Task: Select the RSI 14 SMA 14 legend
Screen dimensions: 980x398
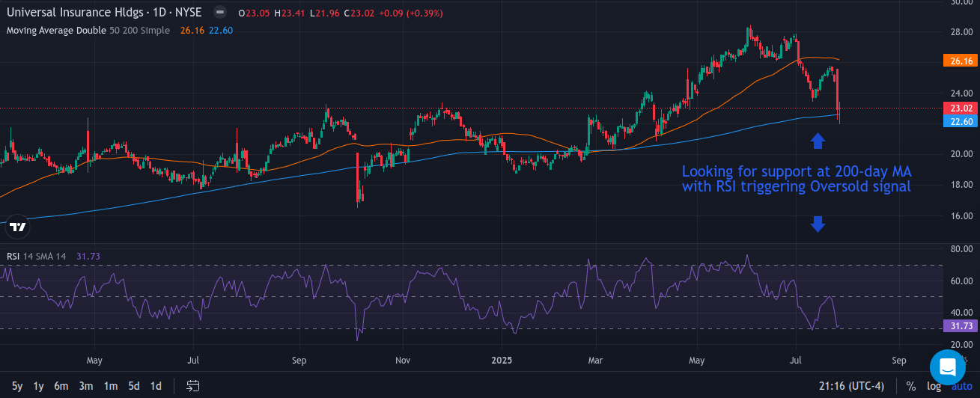Action: [x=36, y=256]
